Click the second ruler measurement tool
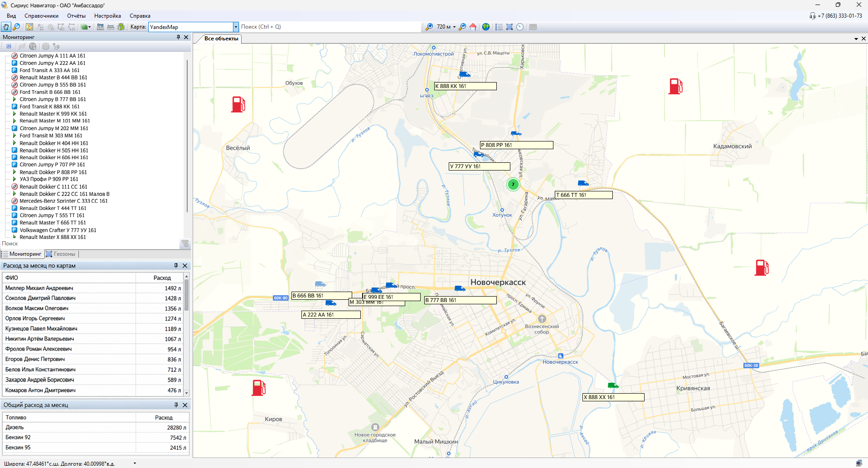868x468 pixels. [x=111, y=27]
